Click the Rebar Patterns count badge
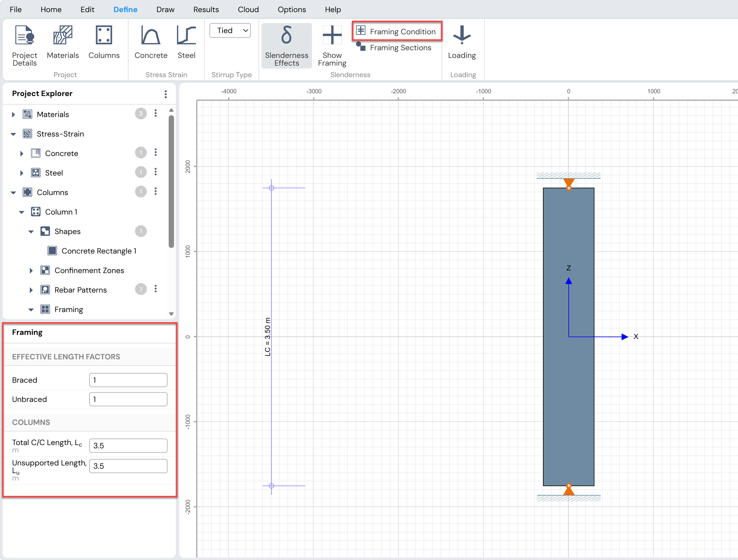 141,289
